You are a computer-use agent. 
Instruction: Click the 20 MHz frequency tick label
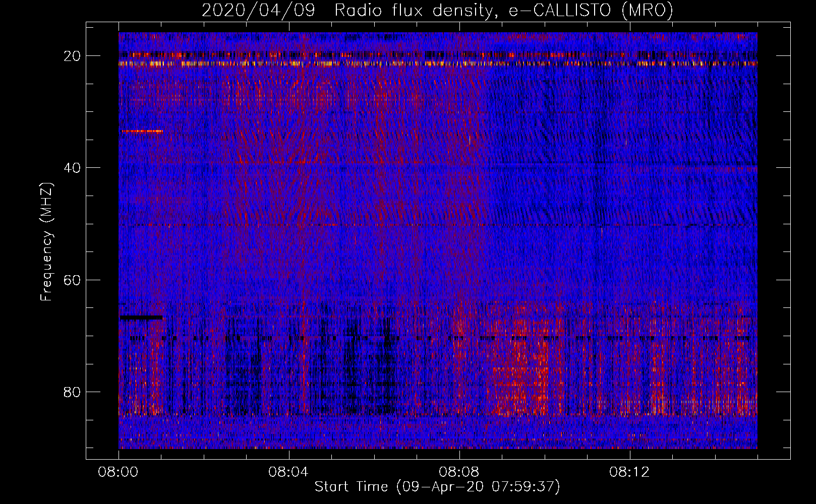coord(72,56)
